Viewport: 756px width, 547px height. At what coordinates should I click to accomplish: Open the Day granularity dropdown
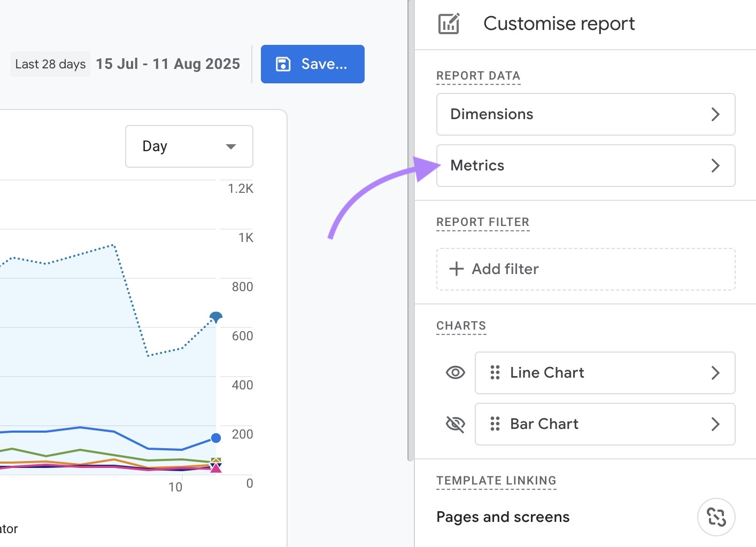[x=189, y=146]
